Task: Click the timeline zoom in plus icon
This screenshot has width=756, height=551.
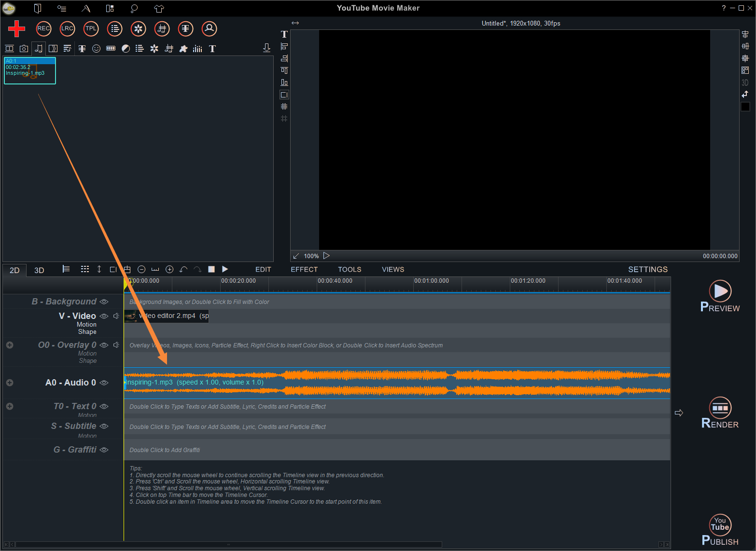Action: click(x=169, y=269)
